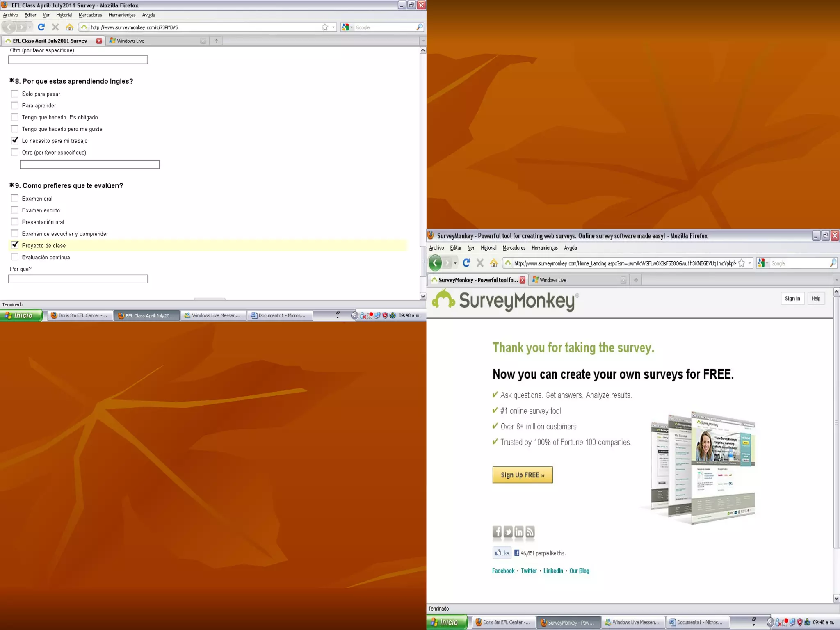Viewport: 840px width, 630px height.
Task: Open tab list dropdown in left Firefox window
Action: 423,41
